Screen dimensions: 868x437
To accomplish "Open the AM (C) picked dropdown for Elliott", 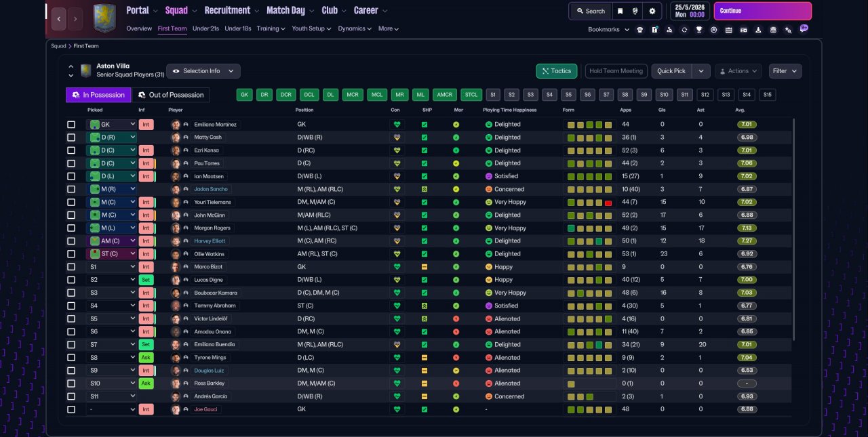I will pyautogui.click(x=111, y=241).
